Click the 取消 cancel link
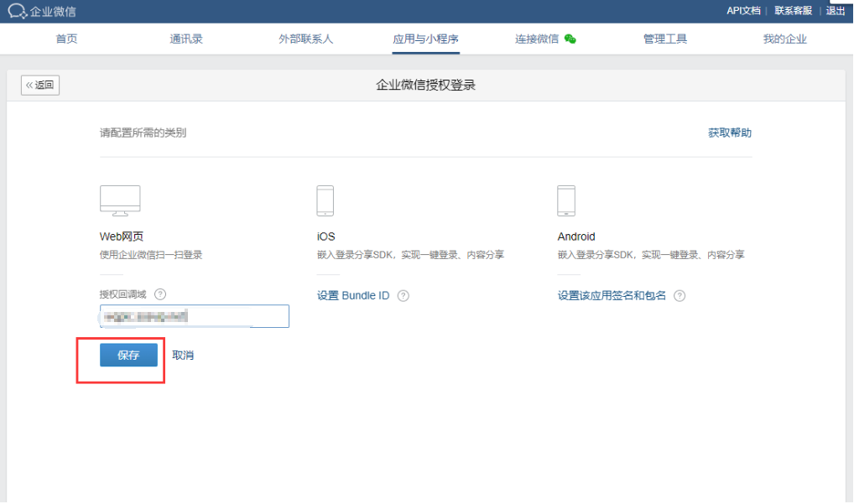Image resolution: width=854 pixels, height=504 pixels. [x=183, y=355]
